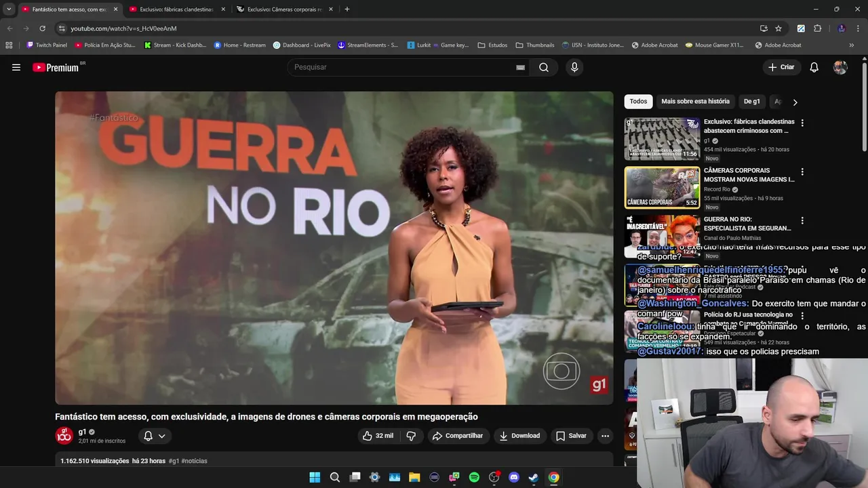The height and width of the screenshot is (488, 868).
Task: Open the Chrome apps grid in the bookmarks bar
Action: 9,45
